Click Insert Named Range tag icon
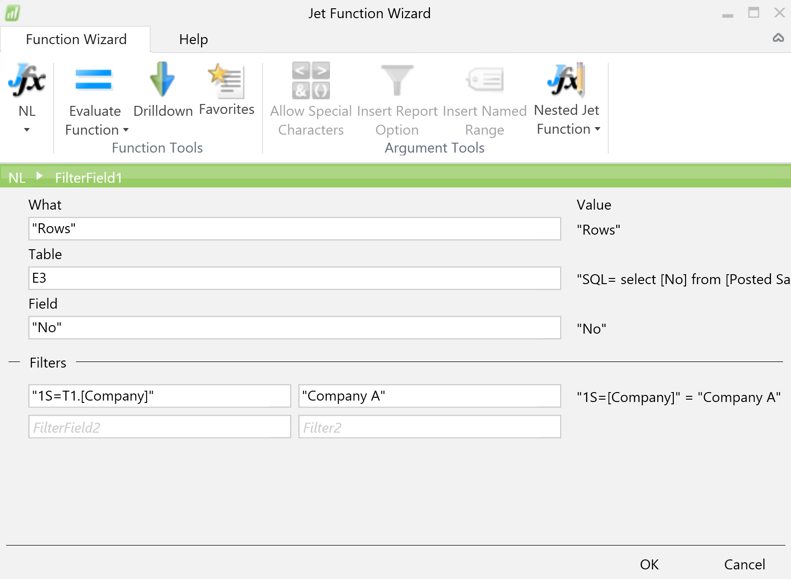The height and width of the screenshot is (579, 791). 485,80
